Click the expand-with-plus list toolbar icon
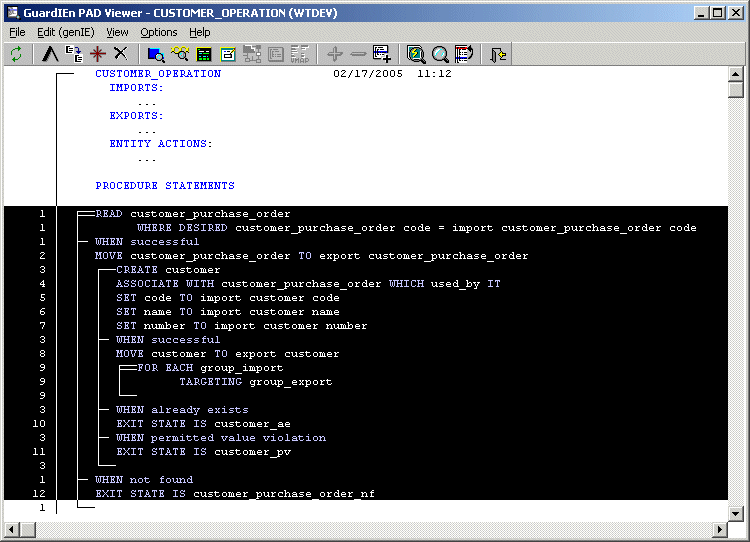The width and height of the screenshot is (750, 542). click(x=381, y=54)
